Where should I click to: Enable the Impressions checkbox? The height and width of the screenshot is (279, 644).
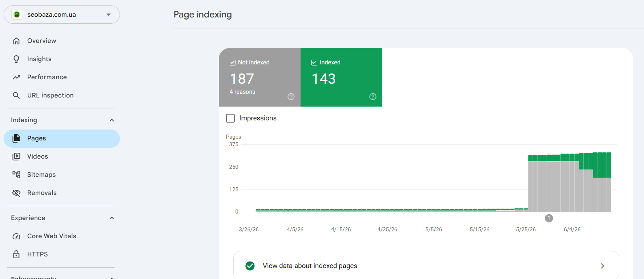230,118
